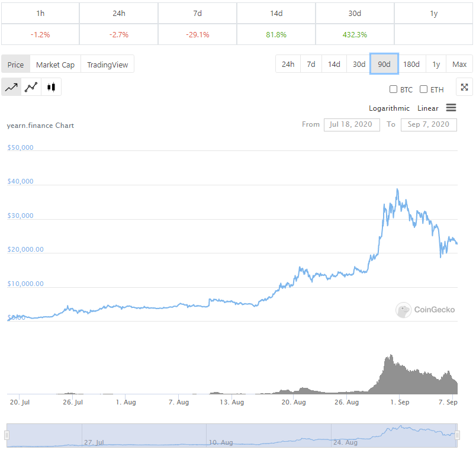Select the 30d chart range
476x453 pixels.
359,64
